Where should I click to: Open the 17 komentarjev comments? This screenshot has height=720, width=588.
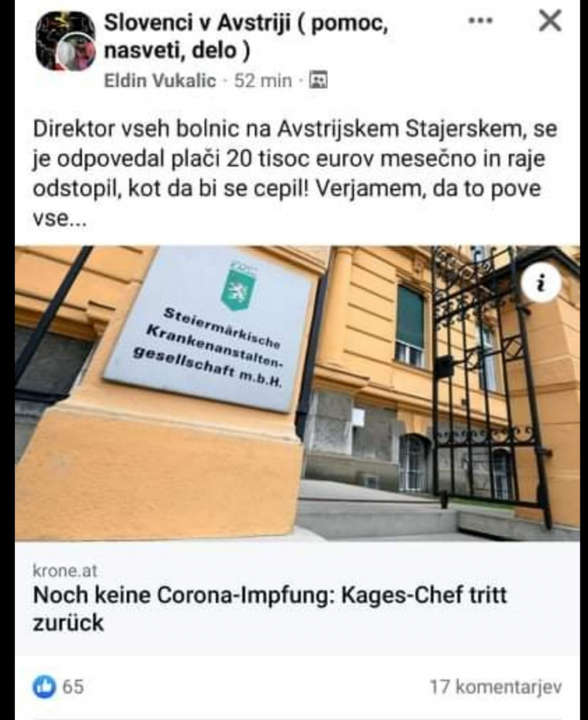click(496, 687)
